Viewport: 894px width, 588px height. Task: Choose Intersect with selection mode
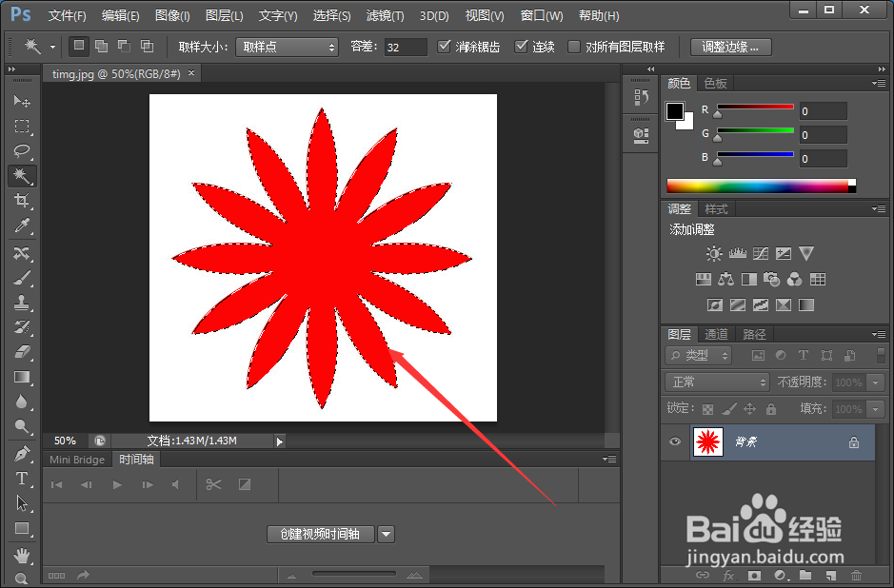tap(148, 47)
